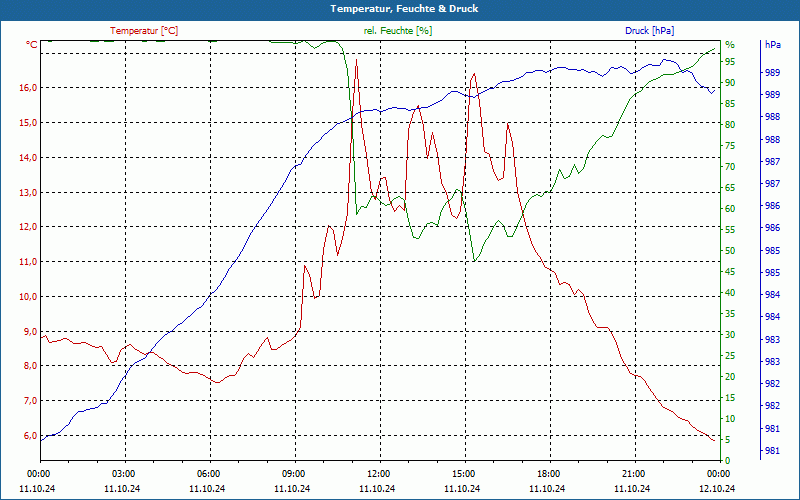Screen dimensions: 800x500
Task: Click the "13,0" temperature axis value
Action: 29,192
